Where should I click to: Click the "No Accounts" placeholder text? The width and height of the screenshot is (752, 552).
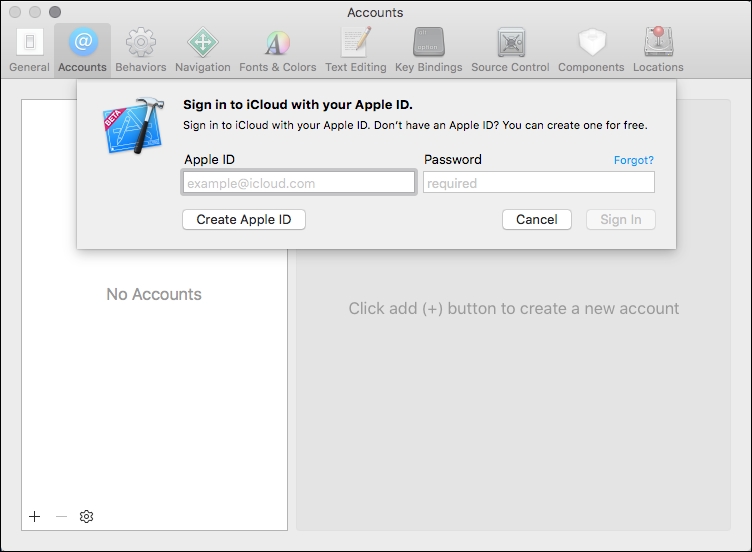click(x=154, y=294)
